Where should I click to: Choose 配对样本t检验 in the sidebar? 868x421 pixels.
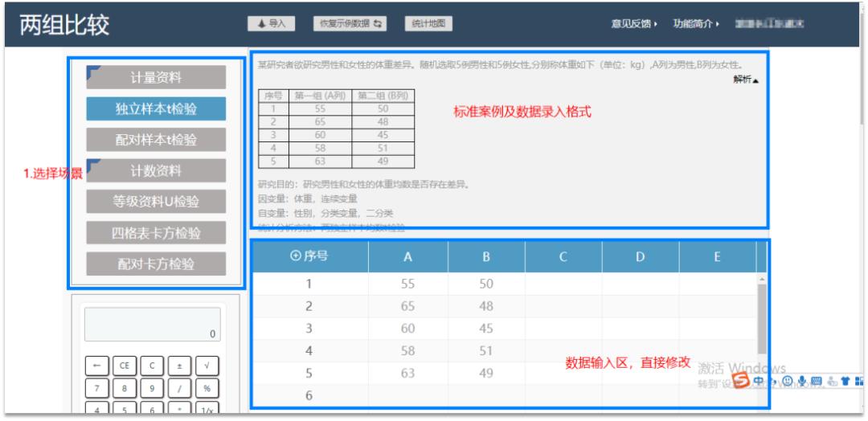[156, 140]
